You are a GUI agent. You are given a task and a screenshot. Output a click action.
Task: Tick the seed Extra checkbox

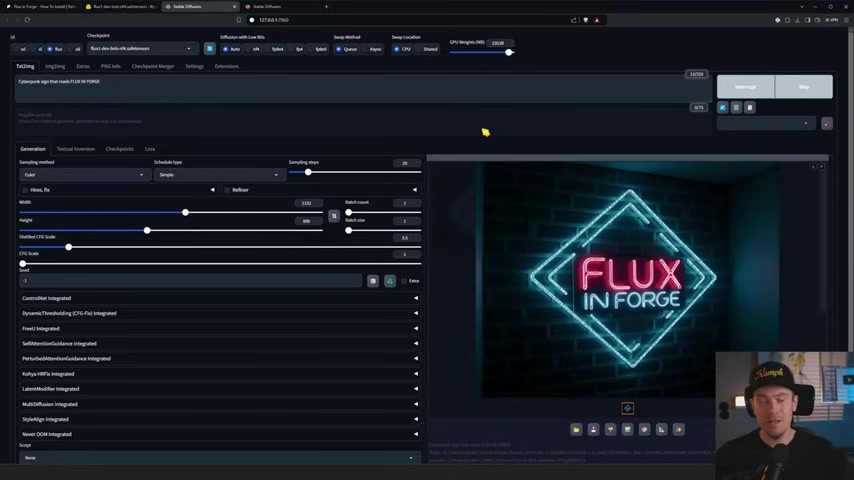[404, 281]
